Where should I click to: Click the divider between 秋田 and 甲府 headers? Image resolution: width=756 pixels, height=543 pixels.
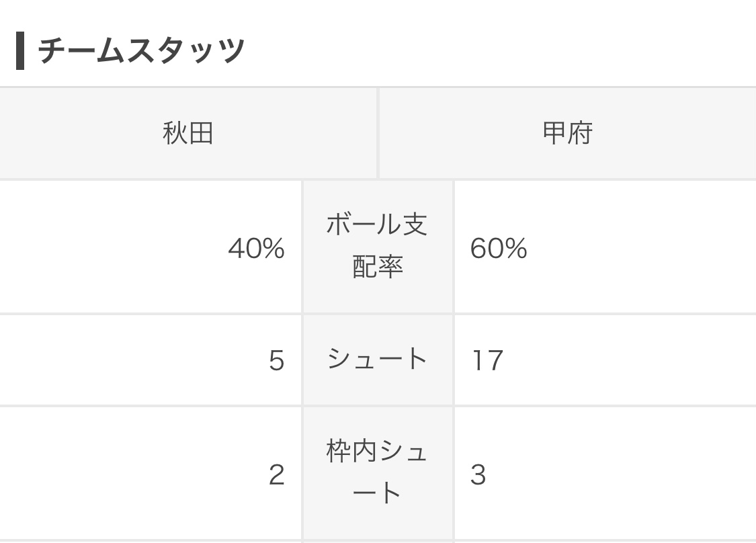click(x=378, y=133)
